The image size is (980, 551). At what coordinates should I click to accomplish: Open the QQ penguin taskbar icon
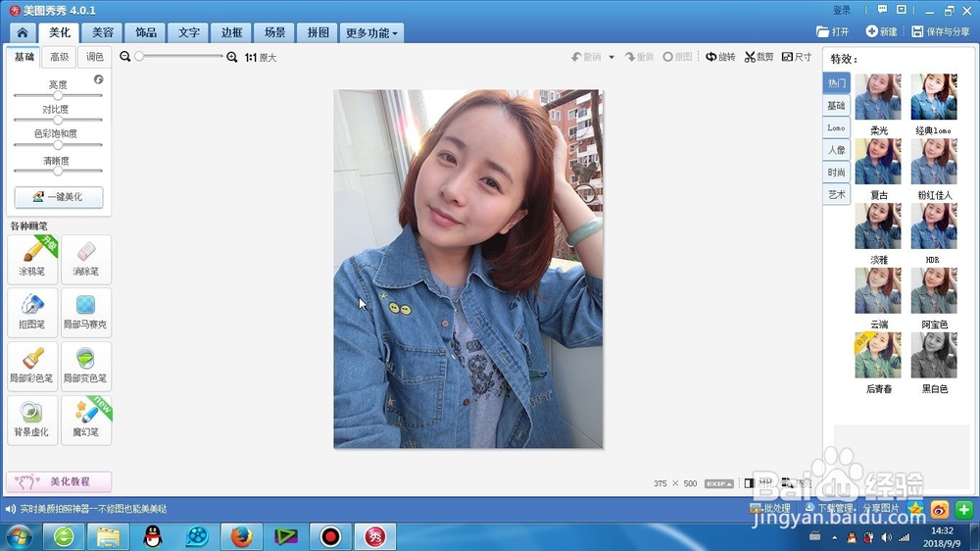pos(153,536)
